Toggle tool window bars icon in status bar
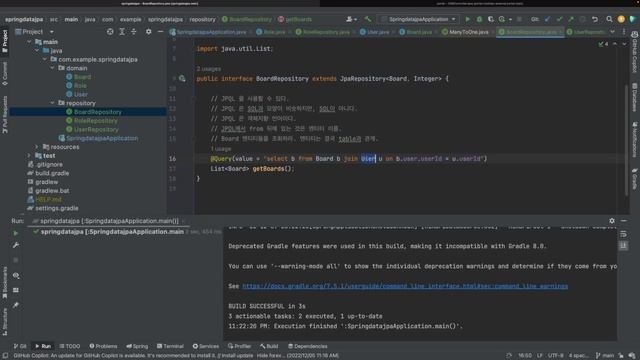Screen dimensions: 640x360 click(x=5, y=356)
